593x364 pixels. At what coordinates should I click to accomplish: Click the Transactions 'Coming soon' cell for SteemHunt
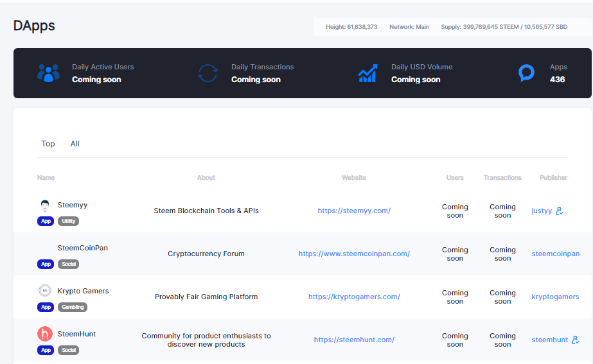[x=502, y=340]
